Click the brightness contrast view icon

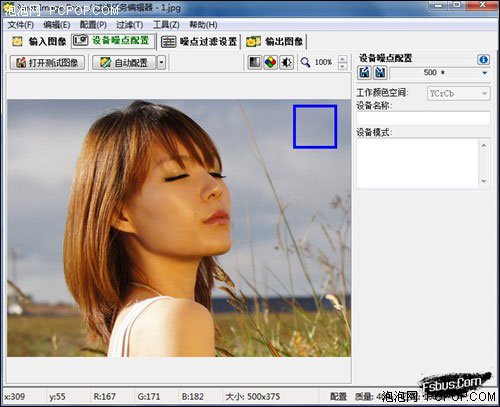click(x=286, y=62)
